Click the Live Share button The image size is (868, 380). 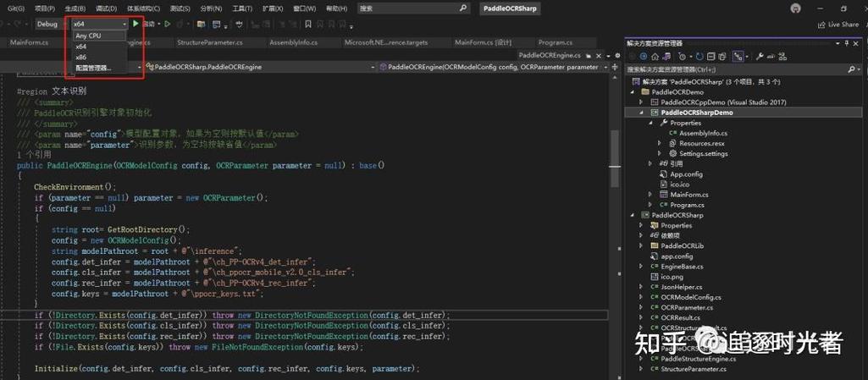point(838,25)
